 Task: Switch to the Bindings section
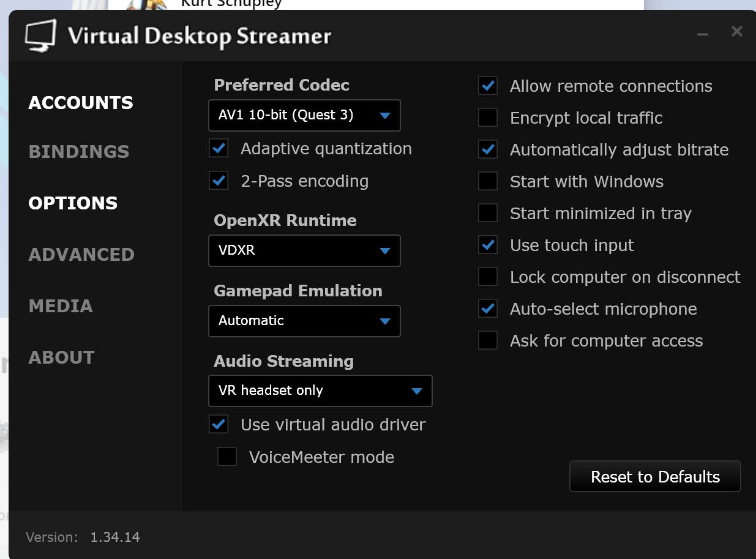pyautogui.click(x=79, y=152)
